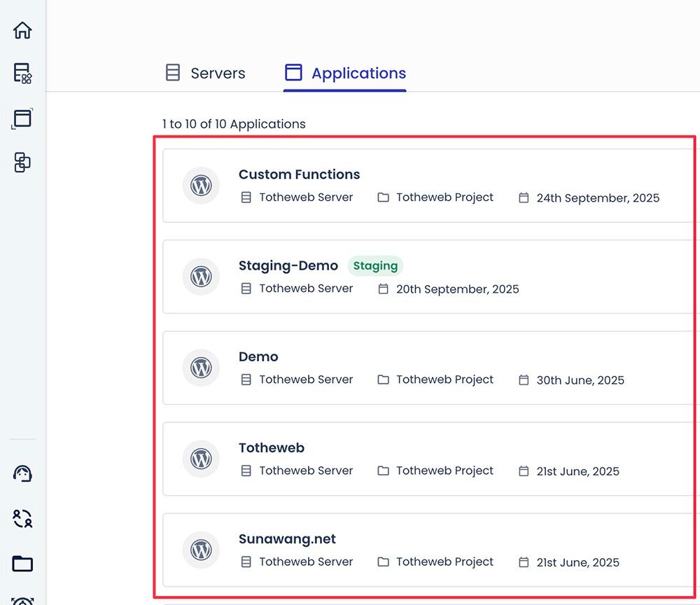
Task: Click the overlapping squares sidebar icon
Action: pyautogui.click(x=22, y=162)
